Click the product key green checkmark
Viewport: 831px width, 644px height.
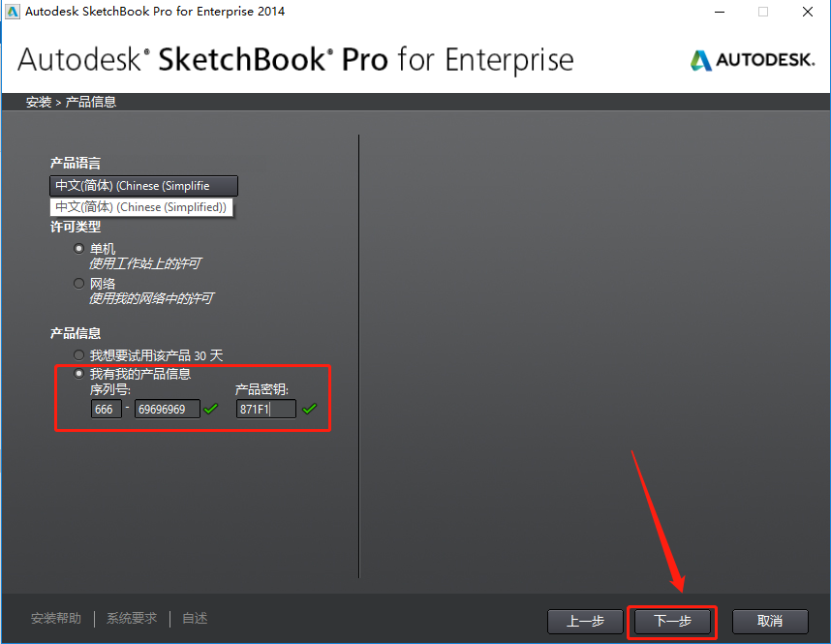click(x=310, y=409)
